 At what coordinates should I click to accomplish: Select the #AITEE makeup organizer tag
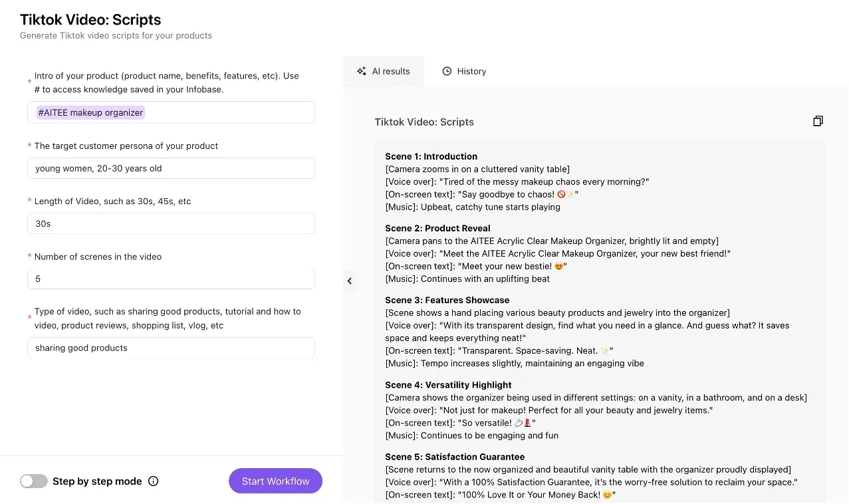(x=90, y=112)
